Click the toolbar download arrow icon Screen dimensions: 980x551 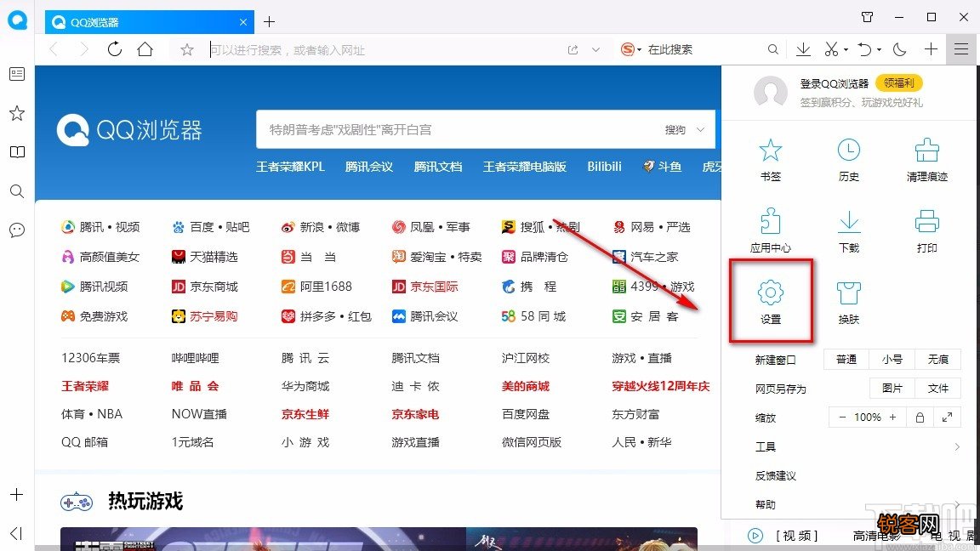[803, 49]
